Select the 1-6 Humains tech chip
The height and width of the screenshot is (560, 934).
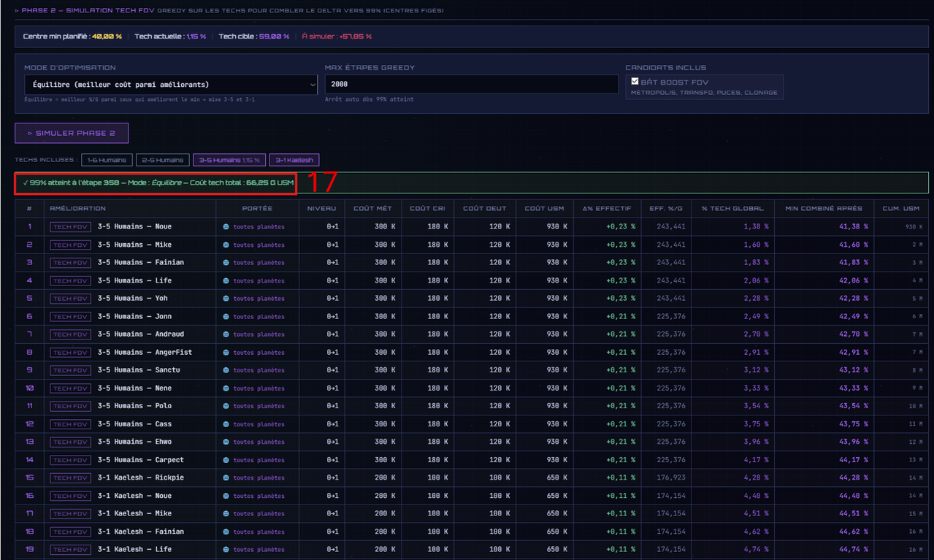(x=107, y=160)
